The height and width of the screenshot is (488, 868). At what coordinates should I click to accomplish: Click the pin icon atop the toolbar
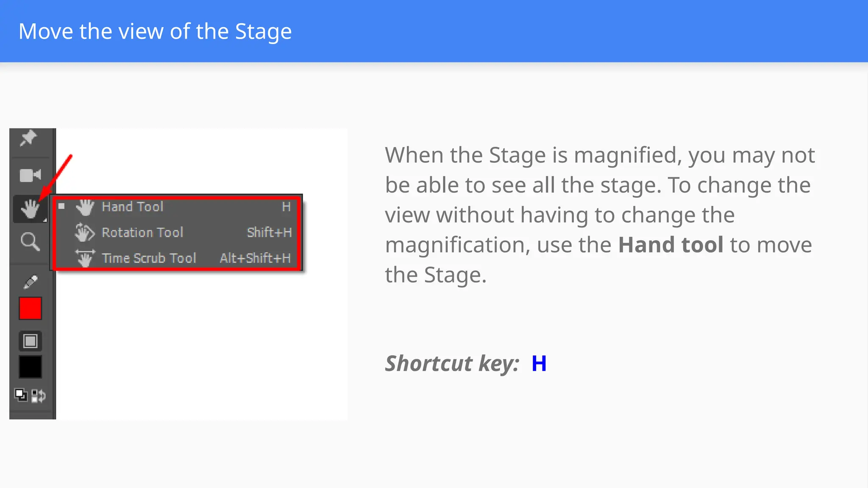tap(28, 138)
